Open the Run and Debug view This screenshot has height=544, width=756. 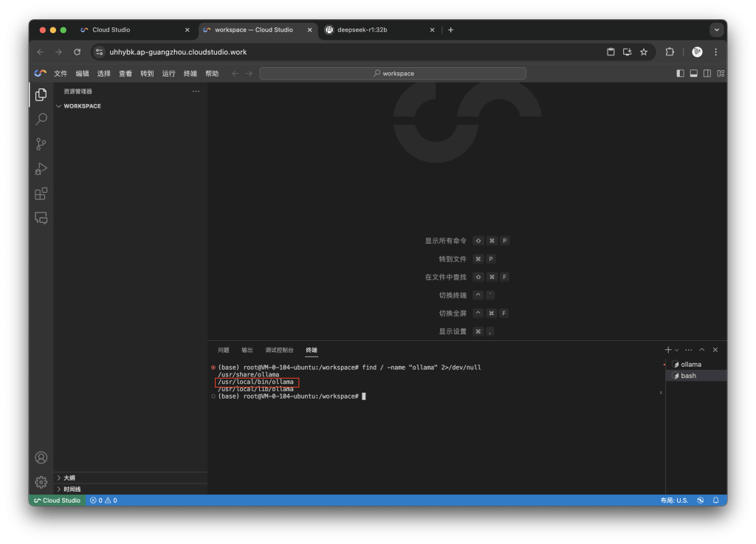tap(41, 168)
